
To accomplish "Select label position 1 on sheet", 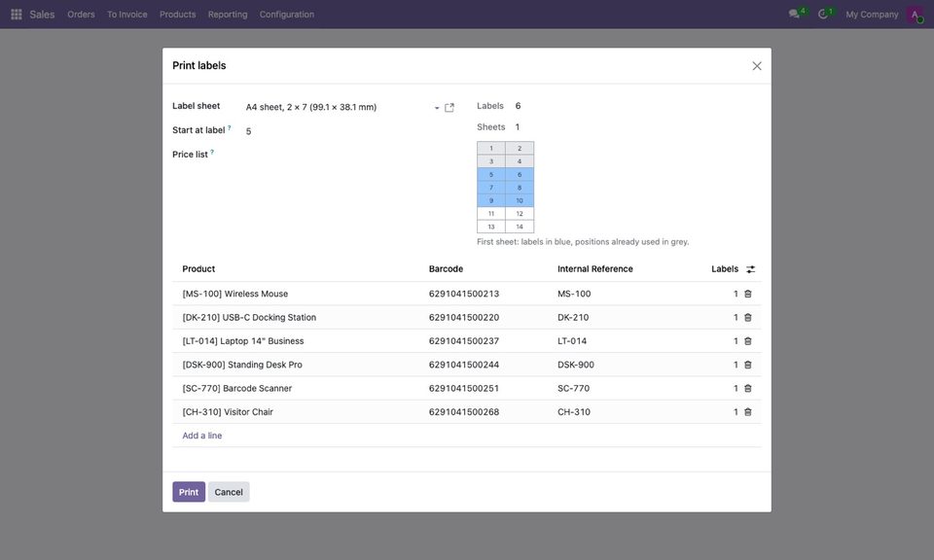I will coord(491,148).
